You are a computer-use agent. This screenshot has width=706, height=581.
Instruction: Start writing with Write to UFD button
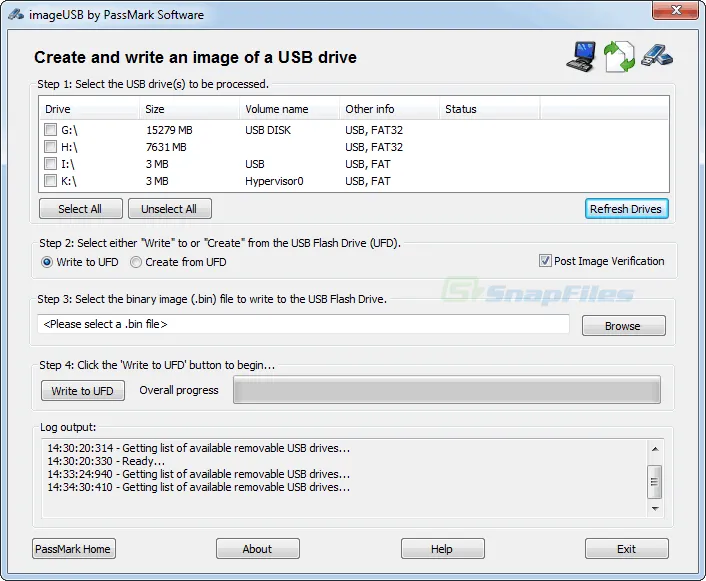(x=83, y=391)
